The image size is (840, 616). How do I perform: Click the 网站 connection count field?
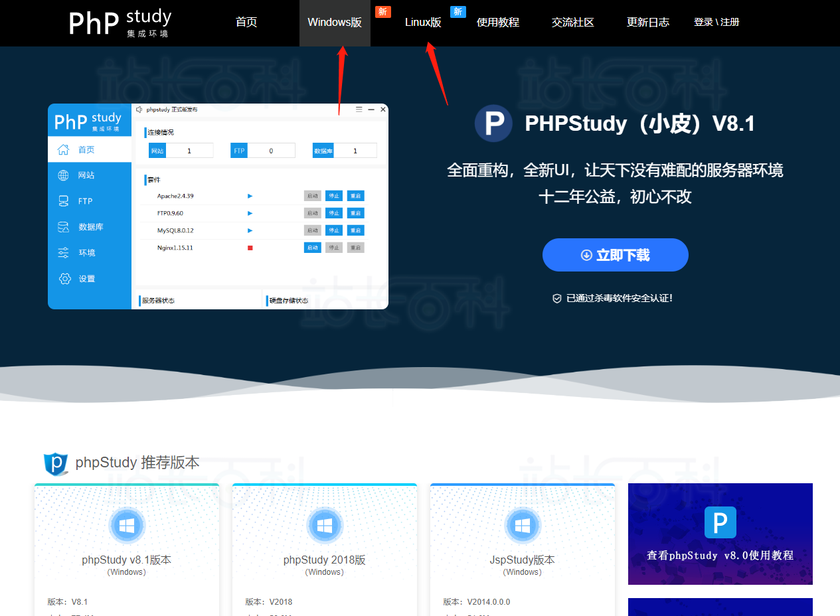pos(189,151)
